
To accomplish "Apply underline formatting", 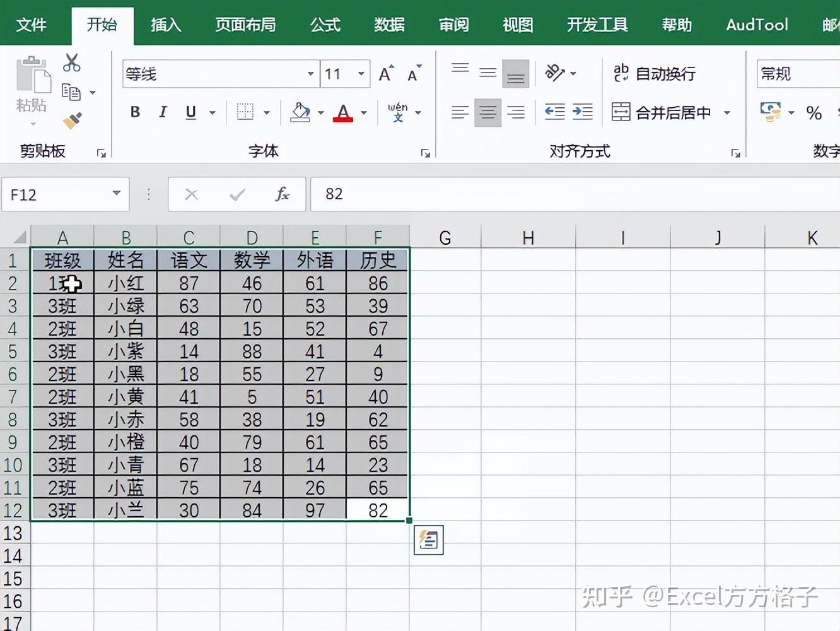I will click(190, 112).
